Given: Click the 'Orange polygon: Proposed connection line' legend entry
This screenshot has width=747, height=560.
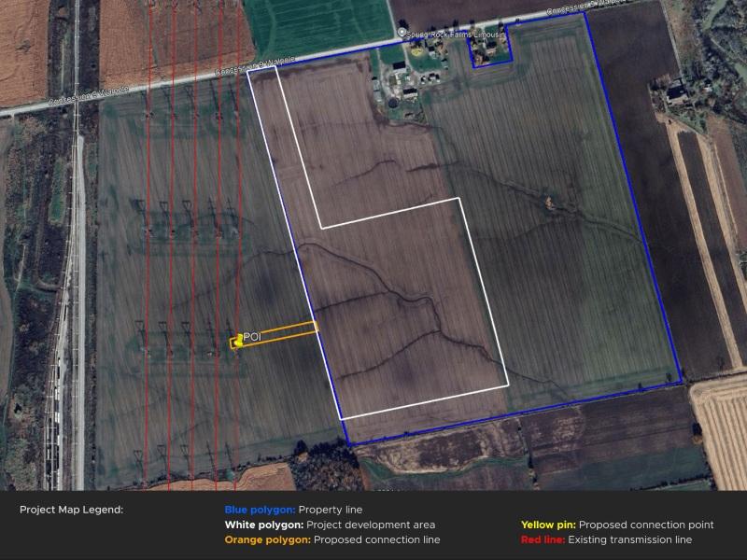Looking at the screenshot, I should (x=331, y=539).
